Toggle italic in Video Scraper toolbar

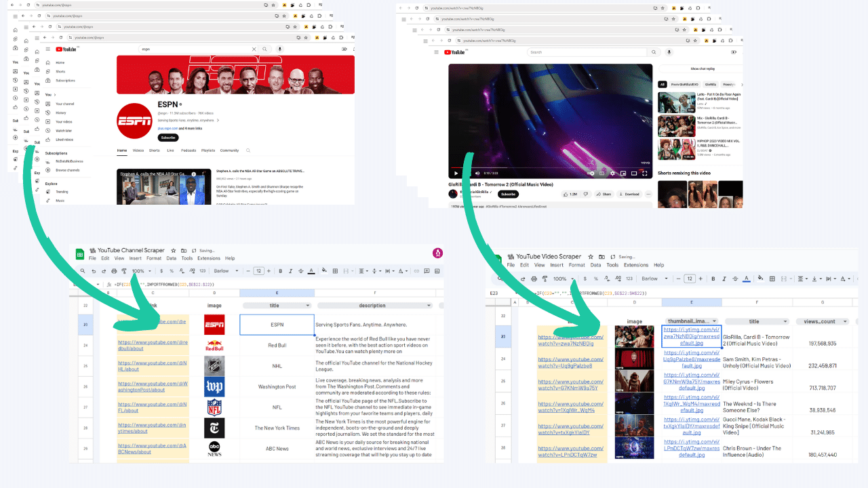click(724, 279)
